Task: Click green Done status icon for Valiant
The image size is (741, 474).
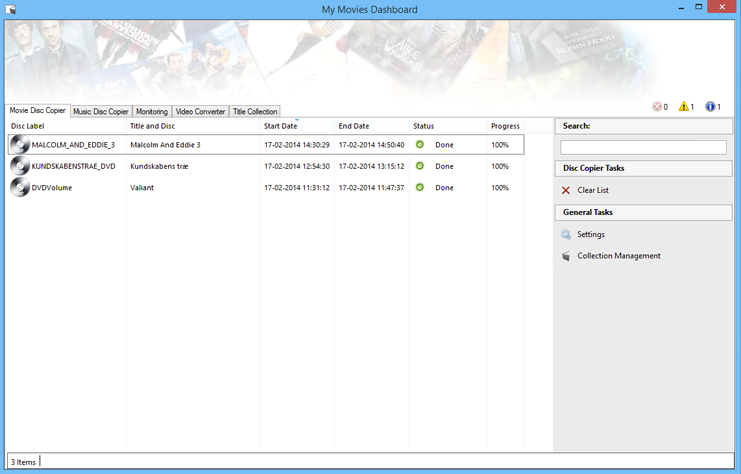Action: (420, 187)
